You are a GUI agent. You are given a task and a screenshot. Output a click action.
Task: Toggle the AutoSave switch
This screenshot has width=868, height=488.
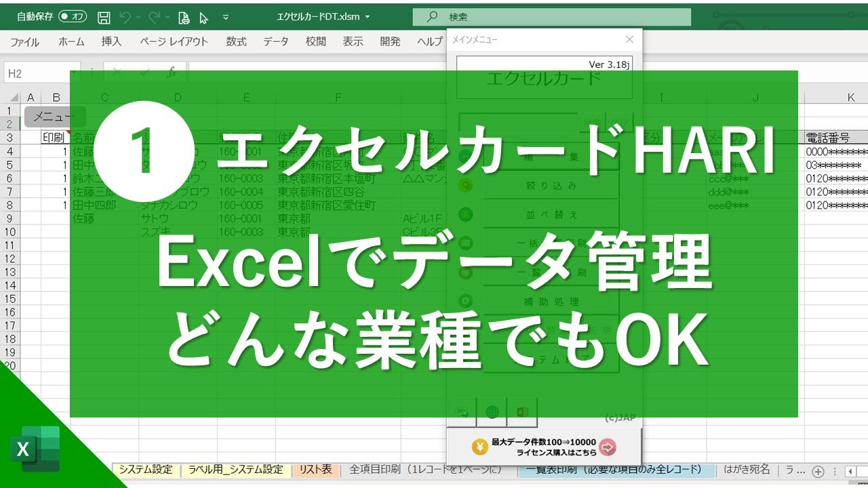pyautogui.click(x=73, y=18)
